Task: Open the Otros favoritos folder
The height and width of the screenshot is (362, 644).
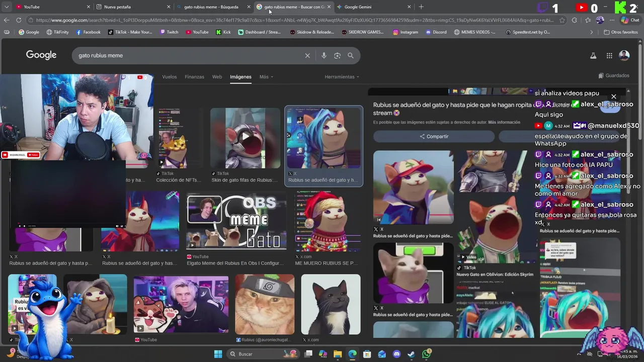Action: pos(621,32)
